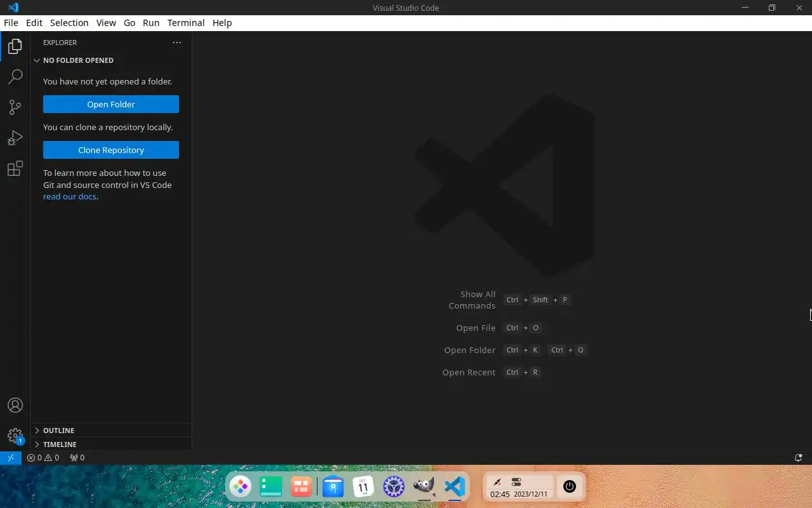Image resolution: width=812 pixels, height=508 pixels.
Task: Click the power button in the dock
Action: (x=570, y=486)
